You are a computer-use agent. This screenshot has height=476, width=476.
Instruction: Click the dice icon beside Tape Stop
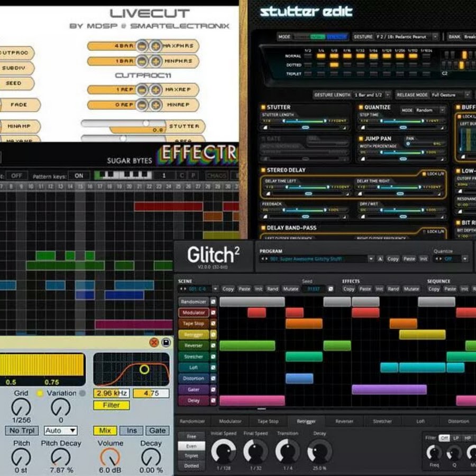[214, 324]
